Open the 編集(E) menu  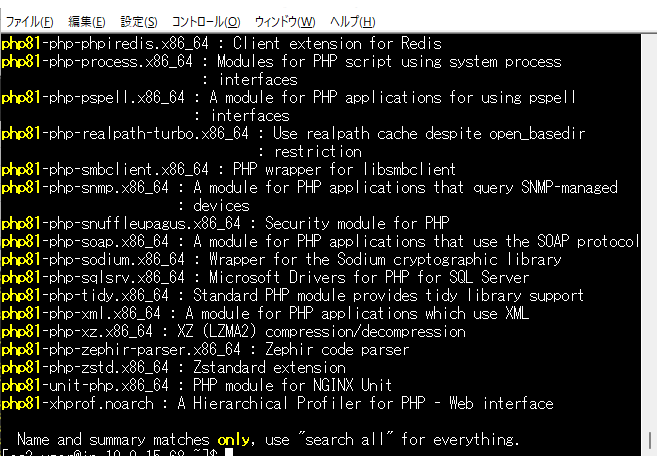coord(86,21)
